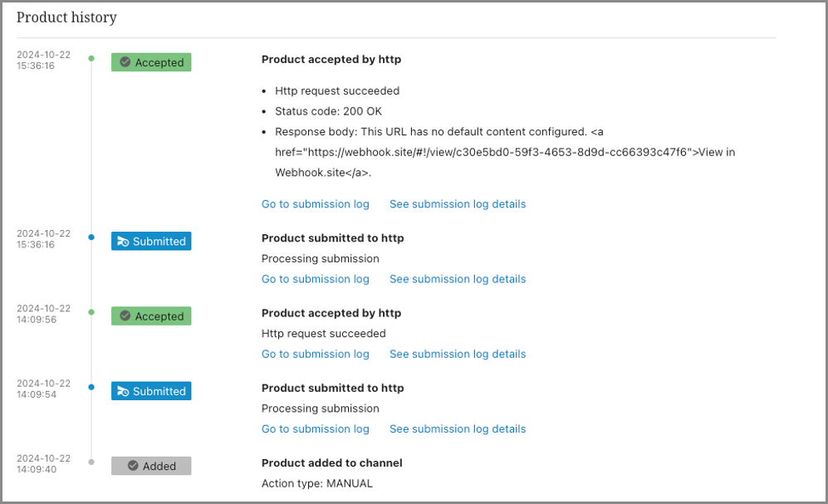Click the checkmark icon in the Added badge
The width and height of the screenshot is (828, 504).
tap(133, 466)
